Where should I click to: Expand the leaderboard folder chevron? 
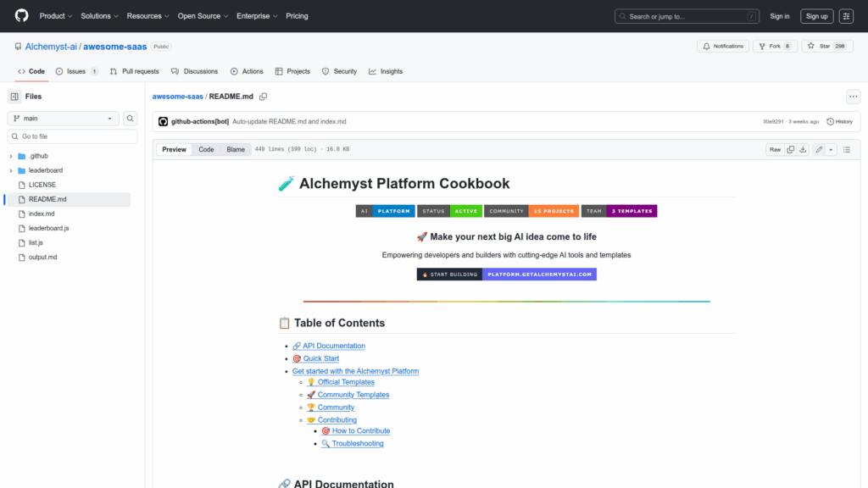pyautogui.click(x=11, y=170)
